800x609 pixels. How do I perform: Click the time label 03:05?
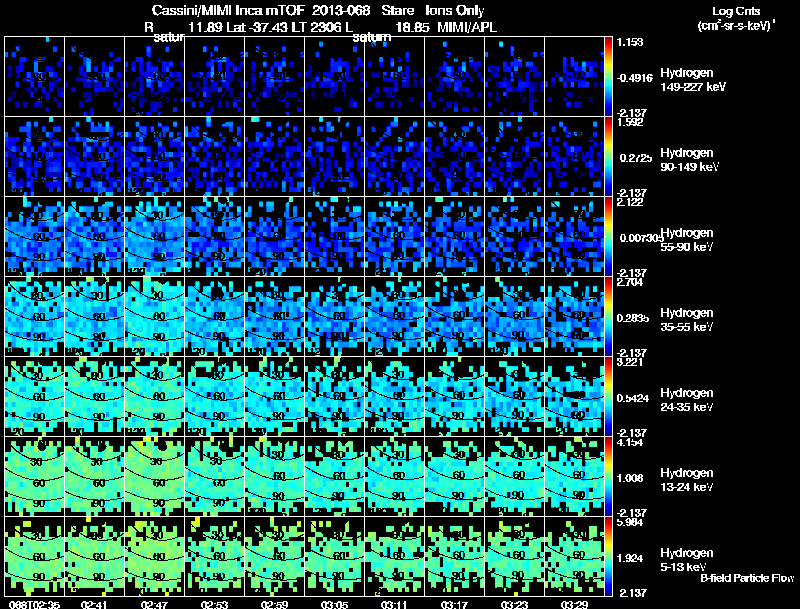point(334,604)
